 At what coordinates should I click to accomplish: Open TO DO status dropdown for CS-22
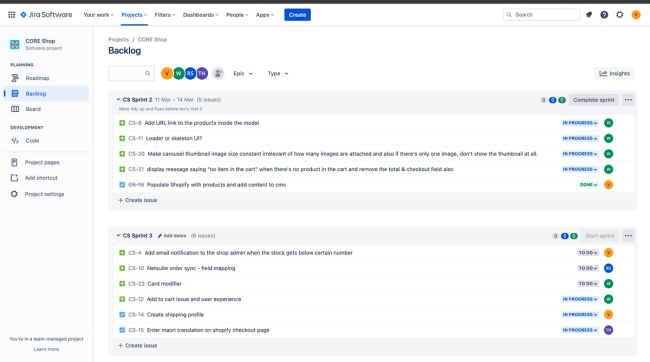pyautogui.click(x=588, y=284)
